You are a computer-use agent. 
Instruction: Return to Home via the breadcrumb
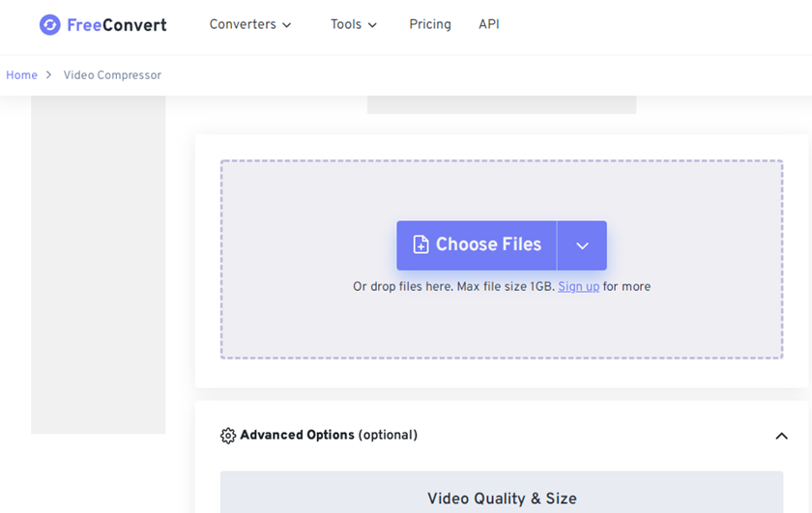click(21, 75)
